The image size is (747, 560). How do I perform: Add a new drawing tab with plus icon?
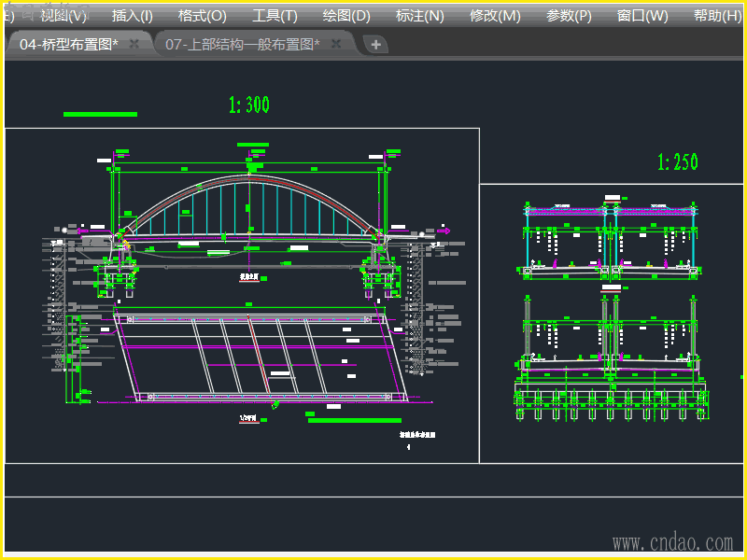(374, 45)
